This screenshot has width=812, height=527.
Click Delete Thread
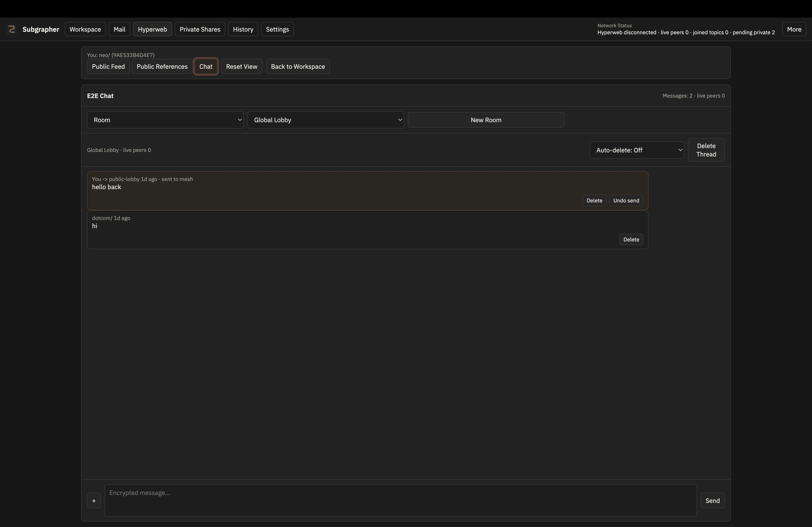pyautogui.click(x=706, y=150)
